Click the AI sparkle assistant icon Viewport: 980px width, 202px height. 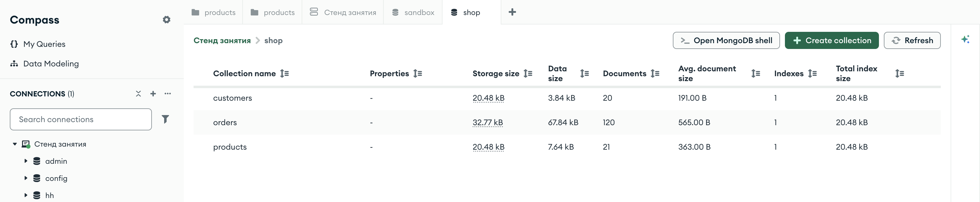[x=965, y=39]
